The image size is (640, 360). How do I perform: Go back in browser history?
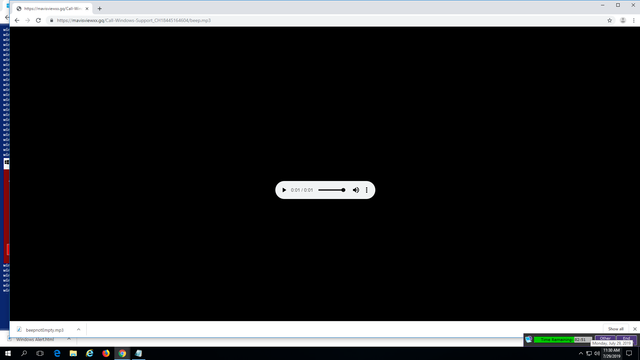[17, 20]
